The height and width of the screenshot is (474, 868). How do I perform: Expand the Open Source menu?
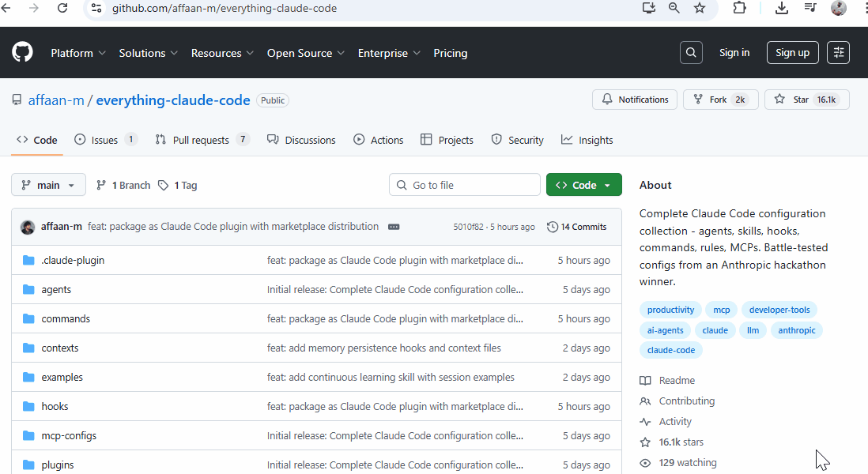click(x=306, y=53)
